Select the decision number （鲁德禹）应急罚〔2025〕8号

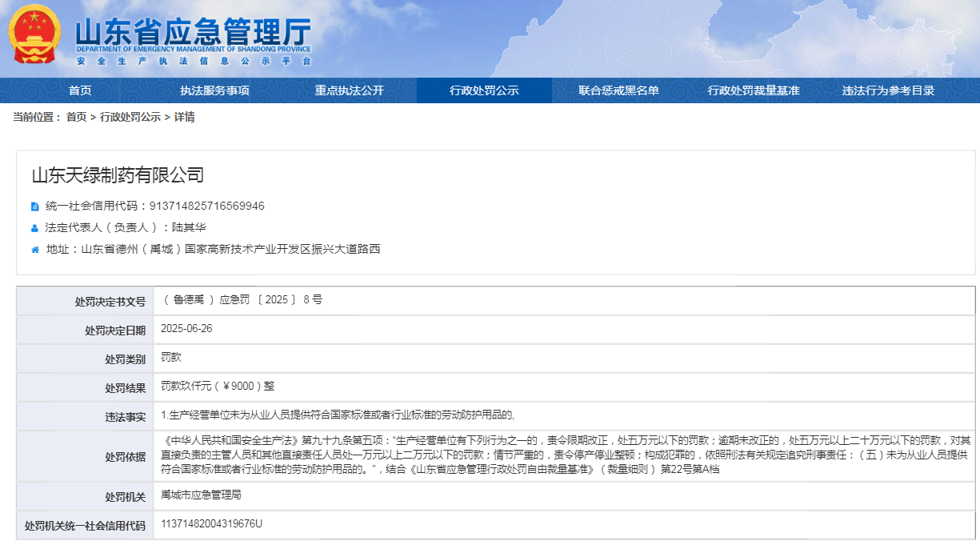tap(242, 300)
